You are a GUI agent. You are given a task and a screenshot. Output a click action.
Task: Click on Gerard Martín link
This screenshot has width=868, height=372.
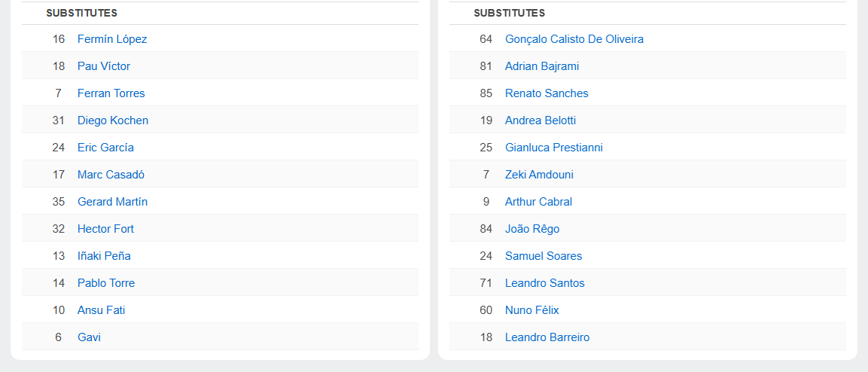[112, 202]
